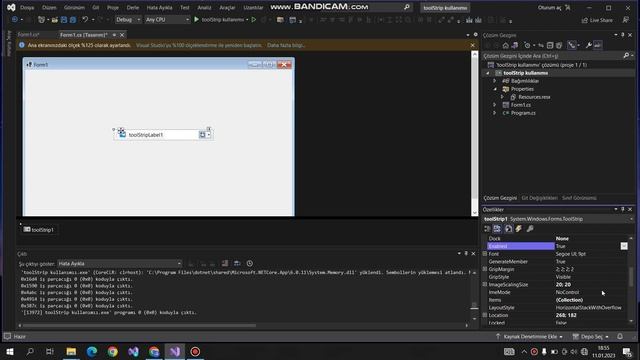Click the search magnifier in the title bar

(x=407, y=7)
